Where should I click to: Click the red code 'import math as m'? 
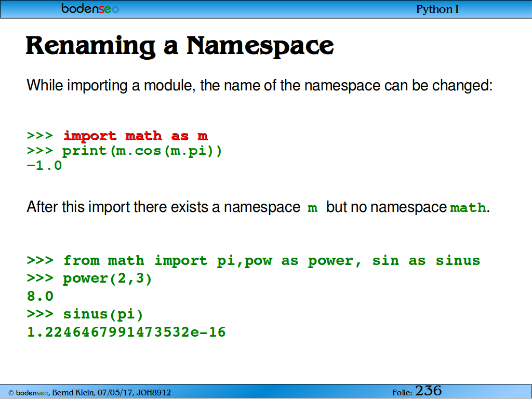coord(136,136)
